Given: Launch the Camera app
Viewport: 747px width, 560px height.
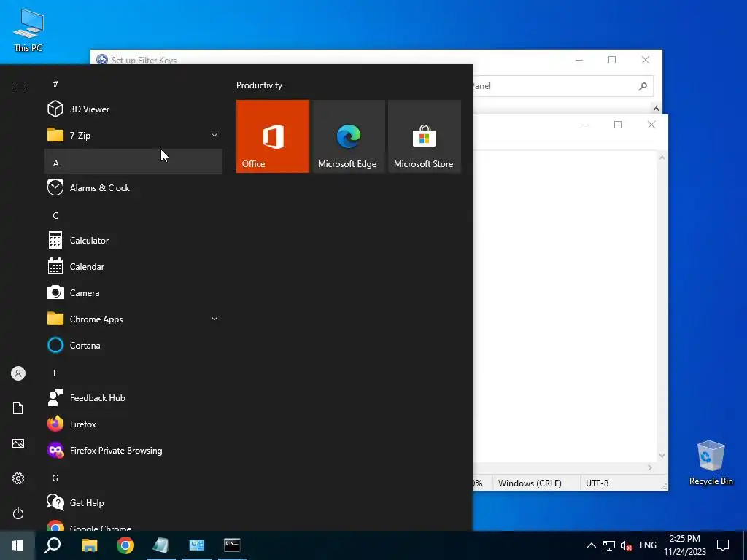Looking at the screenshot, I should (133, 293).
